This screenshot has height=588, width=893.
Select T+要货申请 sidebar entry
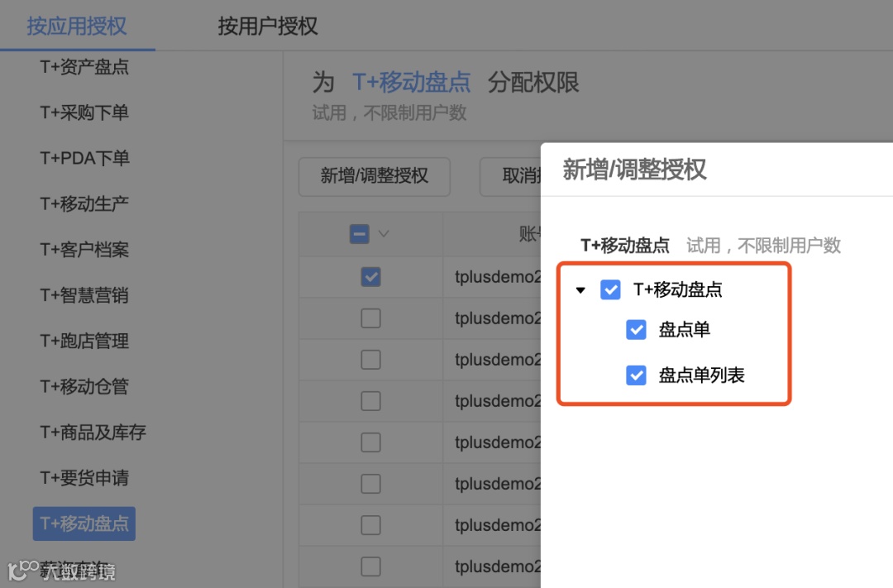(x=84, y=477)
